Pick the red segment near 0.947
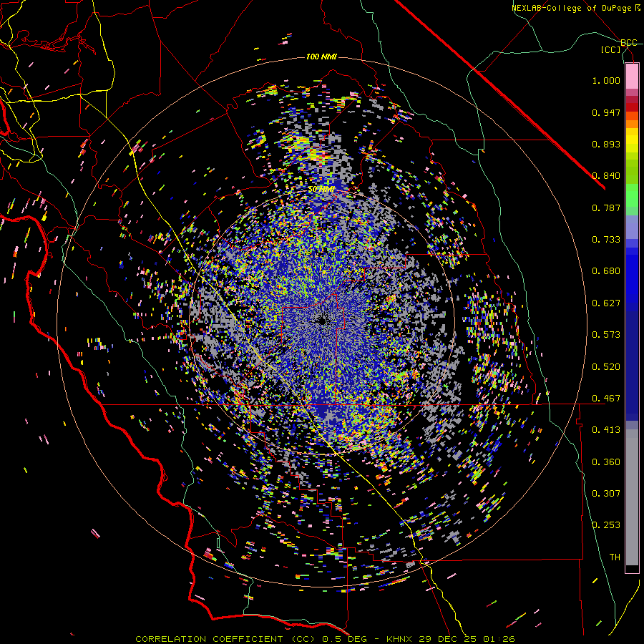This screenshot has height=644, width=644. [632, 107]
